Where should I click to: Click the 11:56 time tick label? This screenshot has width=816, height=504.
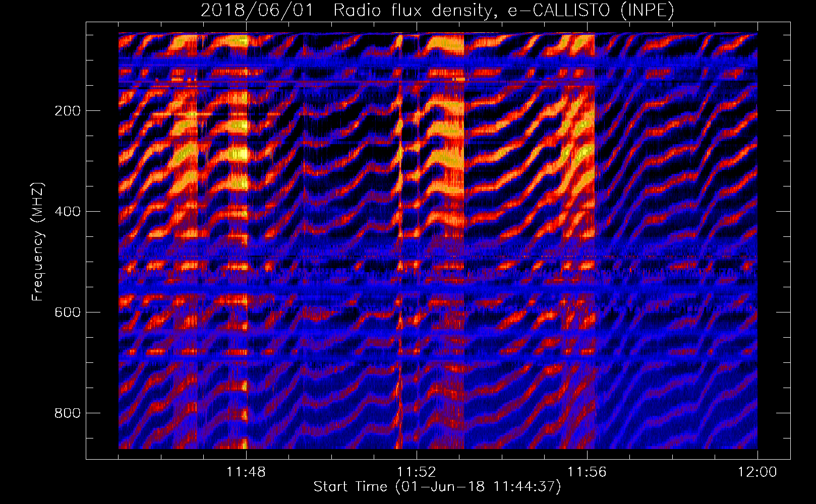[587, 472]
